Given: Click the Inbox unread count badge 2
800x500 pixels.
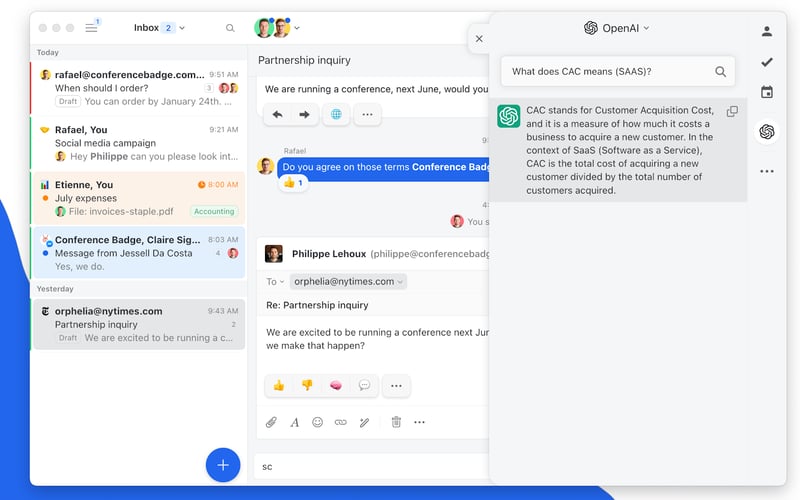Looking at the screenshot, I should (x=168, y=28).
